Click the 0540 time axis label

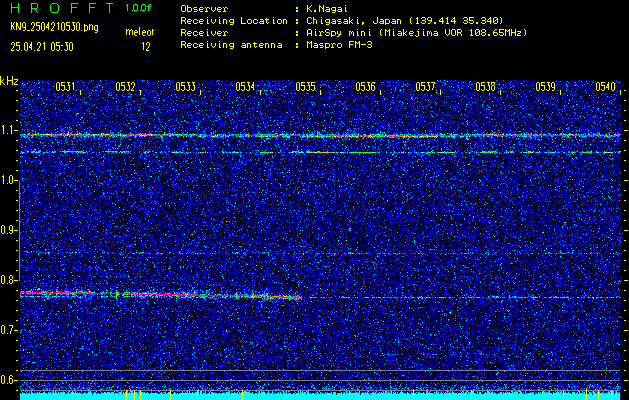pyautogui.click(x=605, y=87)
